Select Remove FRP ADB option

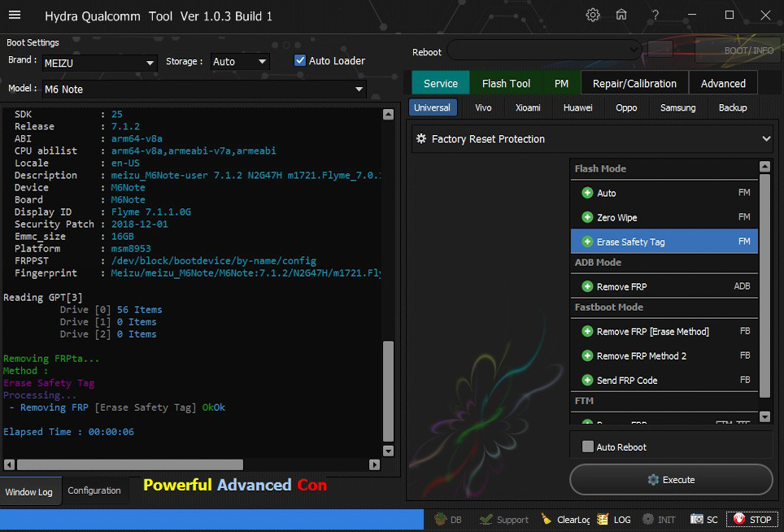[x=664, y=286]
